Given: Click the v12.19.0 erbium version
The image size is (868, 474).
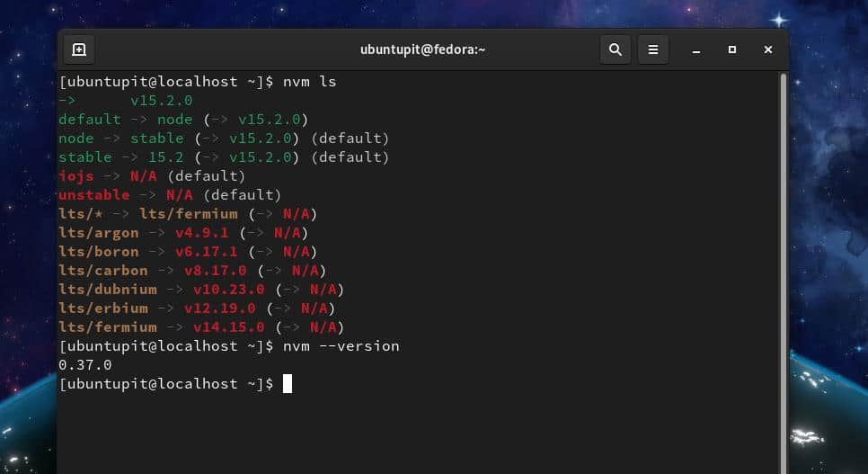Looking at the screenshot, I should [220, 309].
